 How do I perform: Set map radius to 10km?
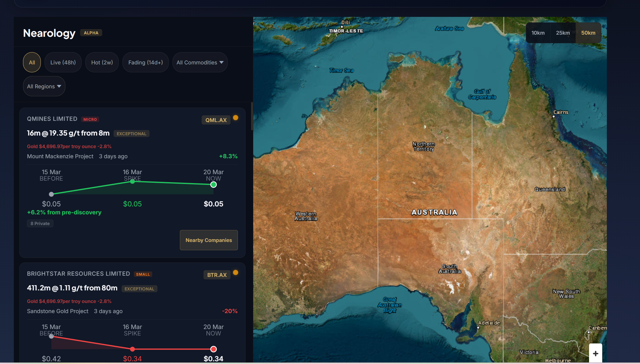point(538,33)
